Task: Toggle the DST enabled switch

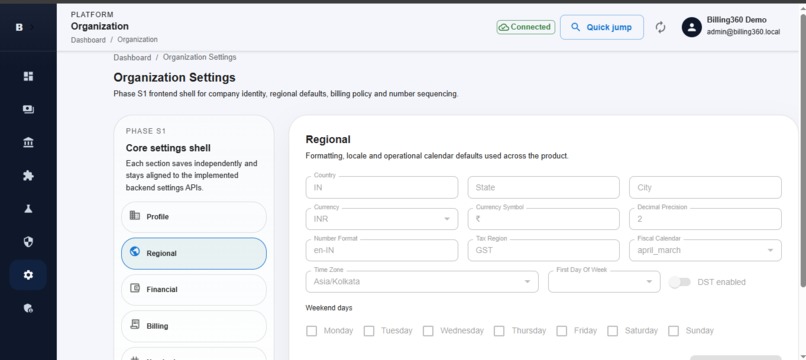Action: [680, 282]
